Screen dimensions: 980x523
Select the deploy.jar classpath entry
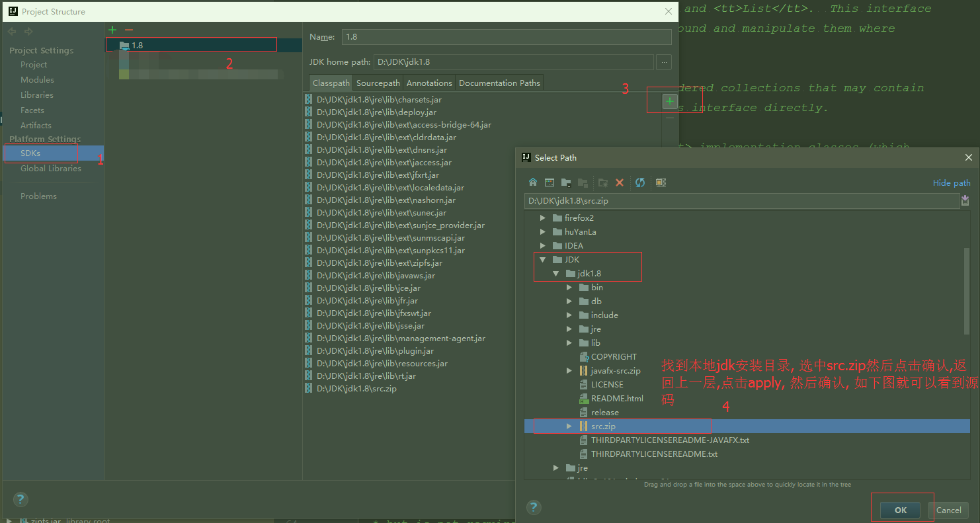coord(376,112)
